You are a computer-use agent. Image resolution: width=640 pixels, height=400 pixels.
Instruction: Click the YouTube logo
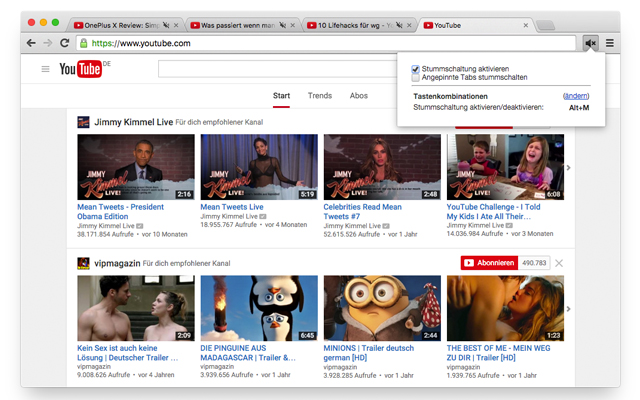84,69
